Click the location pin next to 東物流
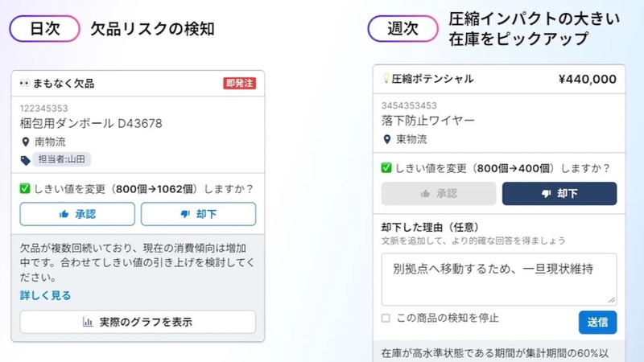Image resolution: width=644 pixels, height=362 pixels. tap(387, 139)
